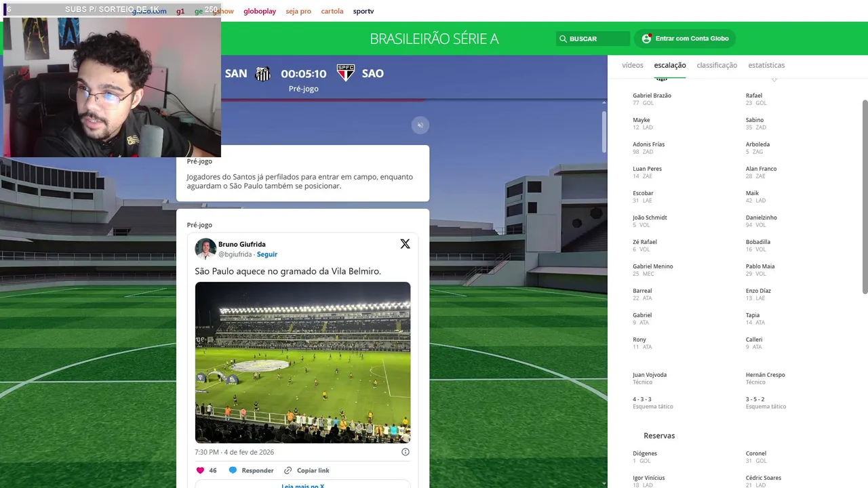This screenshot has height=488, width=868.
Task: Select the escalação tab
Action: 670,65
